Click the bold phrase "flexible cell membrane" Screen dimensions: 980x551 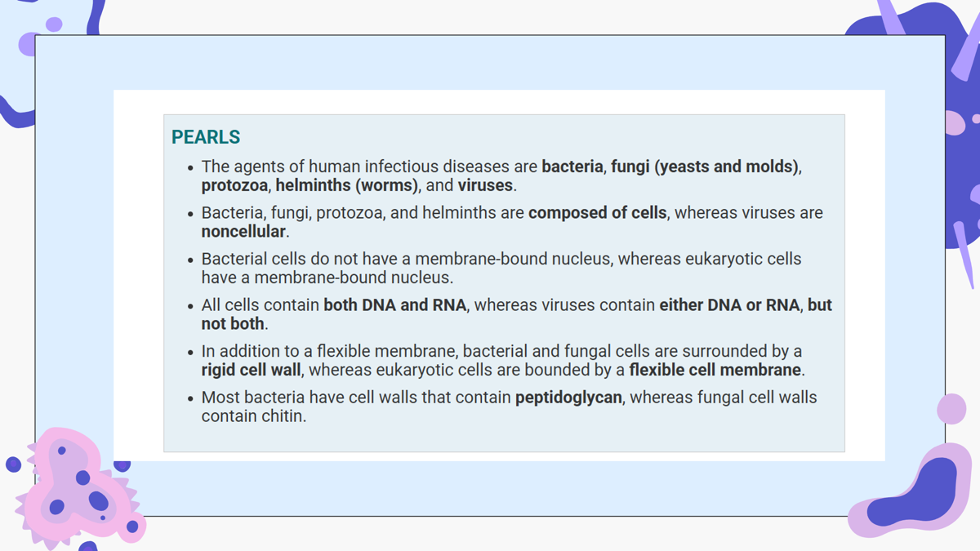pos(715,371)
